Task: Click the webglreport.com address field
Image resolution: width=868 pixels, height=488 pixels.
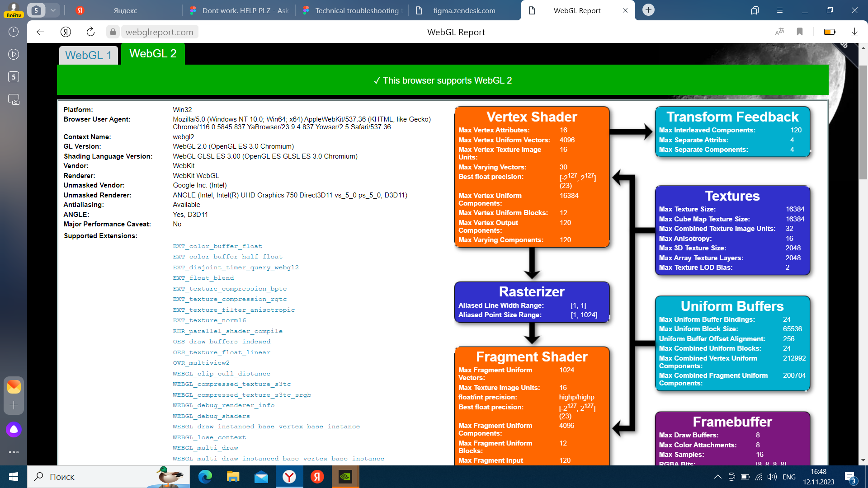Action: 159,32
